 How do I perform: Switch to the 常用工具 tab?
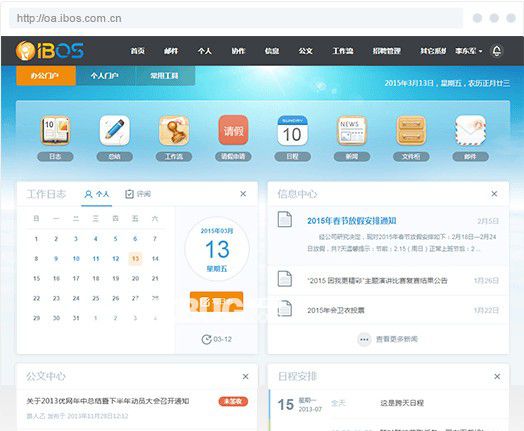tap(165, 76)
